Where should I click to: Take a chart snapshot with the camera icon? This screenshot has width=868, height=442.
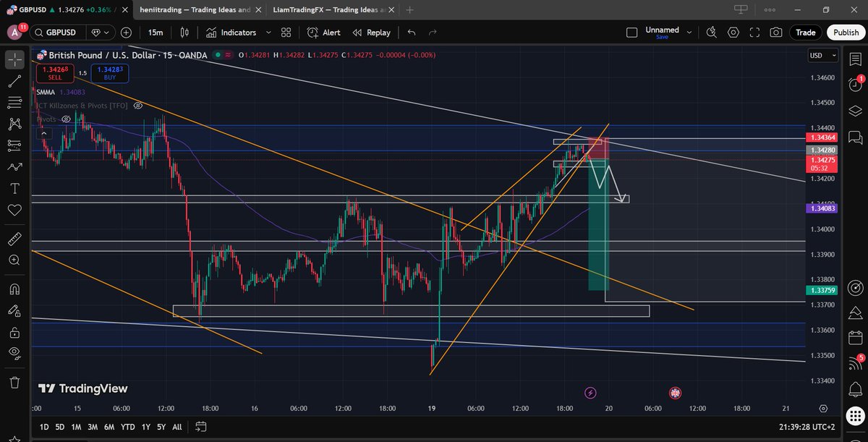tap(775, 33)
